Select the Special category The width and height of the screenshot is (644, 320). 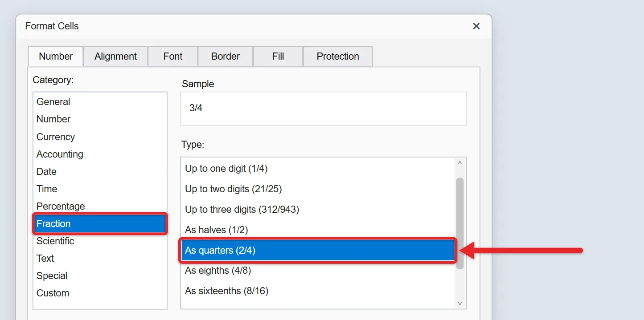tap(100, 276)
